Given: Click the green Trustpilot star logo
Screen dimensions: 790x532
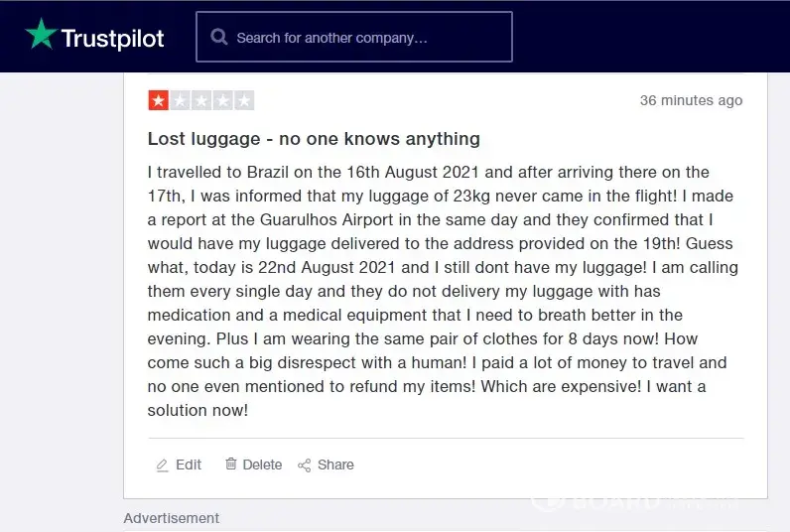Looking at the screenshot, I should (41, 35).
